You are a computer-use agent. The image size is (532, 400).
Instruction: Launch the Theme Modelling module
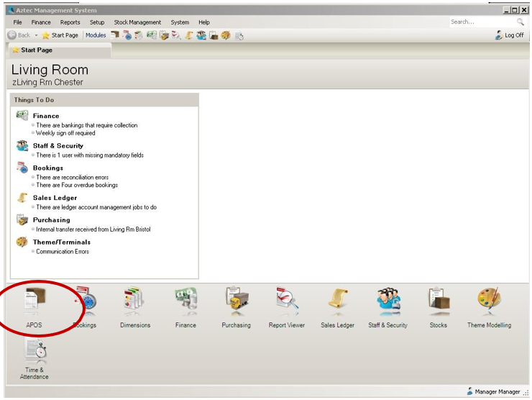coord(489,303)
